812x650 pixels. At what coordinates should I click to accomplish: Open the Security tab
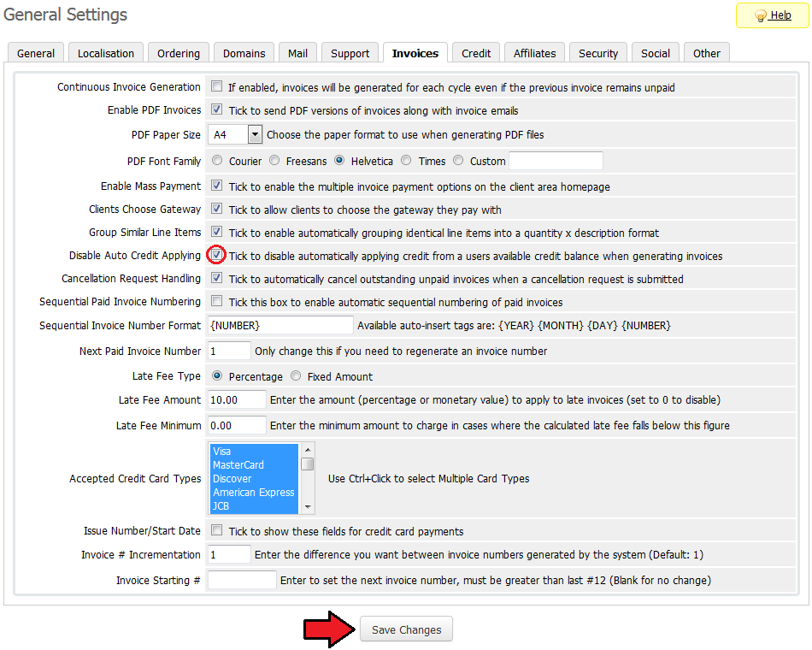click(598, 53)
